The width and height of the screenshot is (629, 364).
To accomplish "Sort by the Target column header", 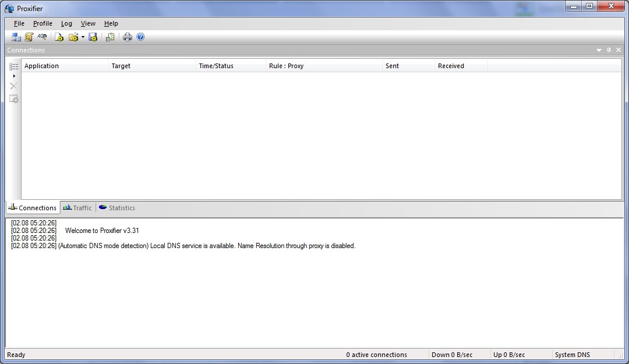I will click(x=152, y=66).
